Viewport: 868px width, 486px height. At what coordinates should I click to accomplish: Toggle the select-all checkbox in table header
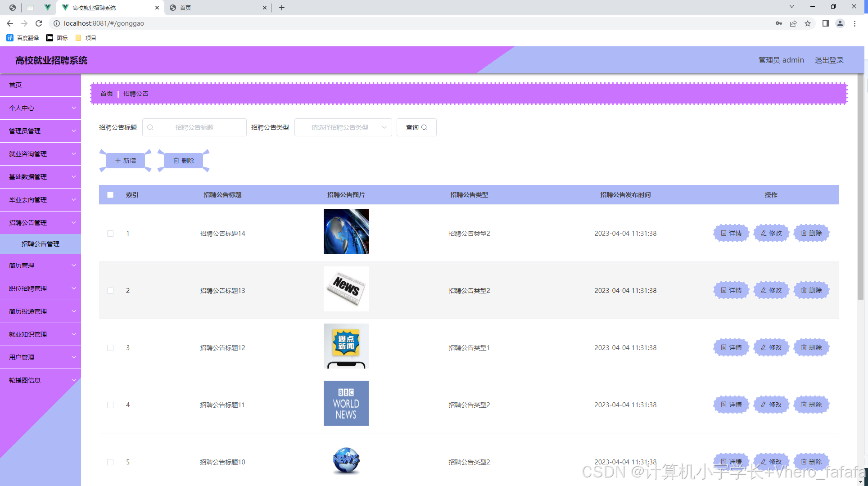coord(110,195)
